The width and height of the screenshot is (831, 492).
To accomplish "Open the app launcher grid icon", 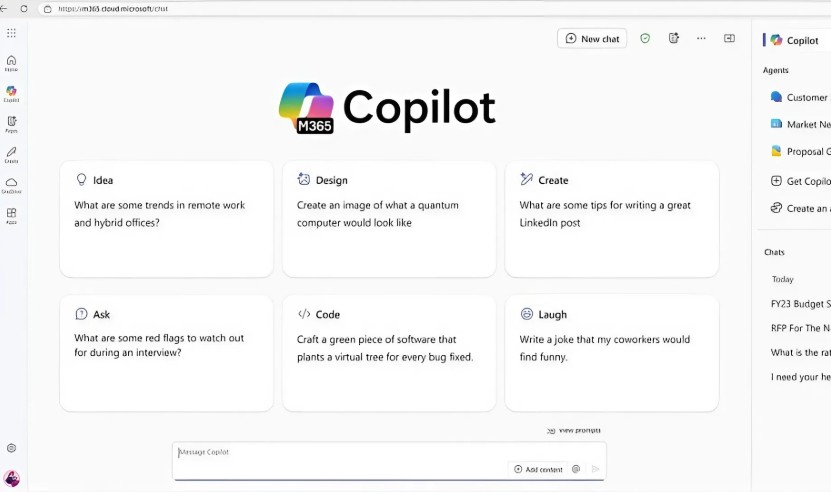I will (11, 33).
